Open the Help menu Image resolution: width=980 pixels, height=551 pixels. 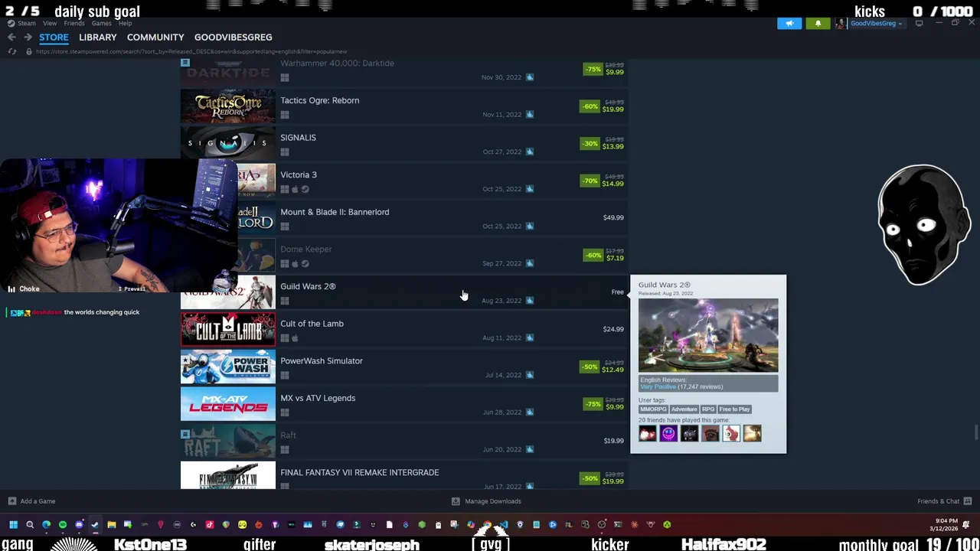(126, 24)
